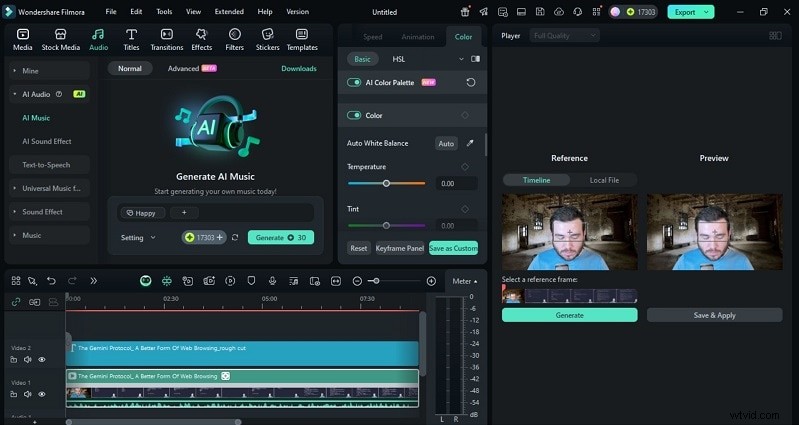Image resolution: width=799 pixels, height=425 pixels.
Task: Select the Local File reference tab
Action: point(604,180)
